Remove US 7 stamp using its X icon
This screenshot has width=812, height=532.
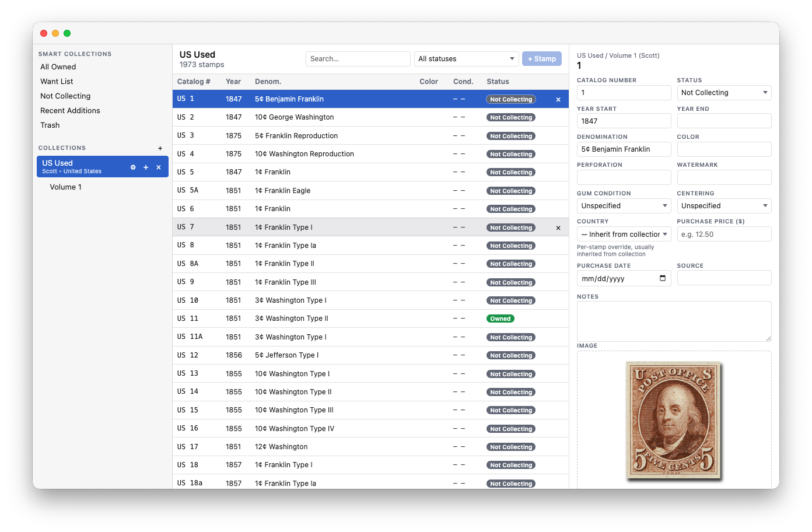click(558, 228)
